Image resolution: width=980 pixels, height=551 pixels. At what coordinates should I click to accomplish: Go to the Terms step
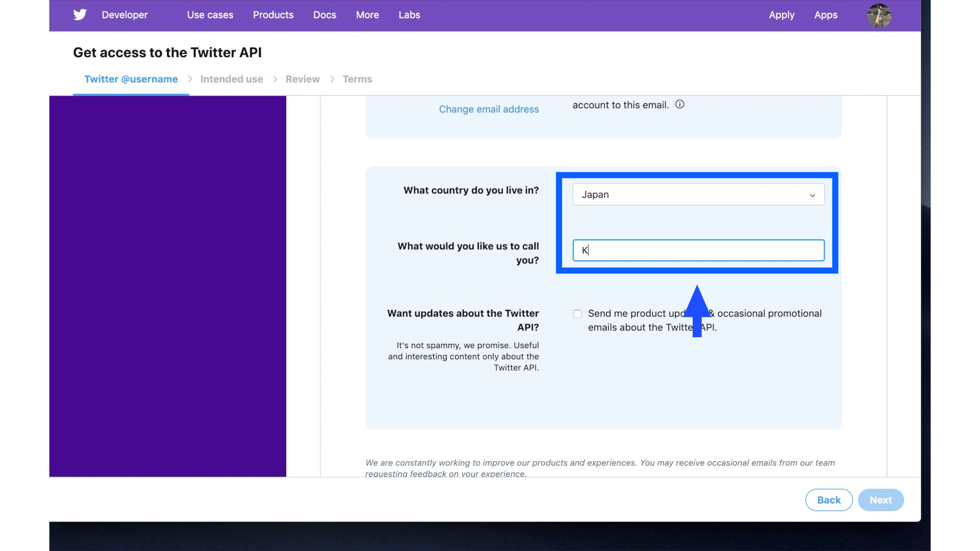pyautogui.click(x=357, y=79)
